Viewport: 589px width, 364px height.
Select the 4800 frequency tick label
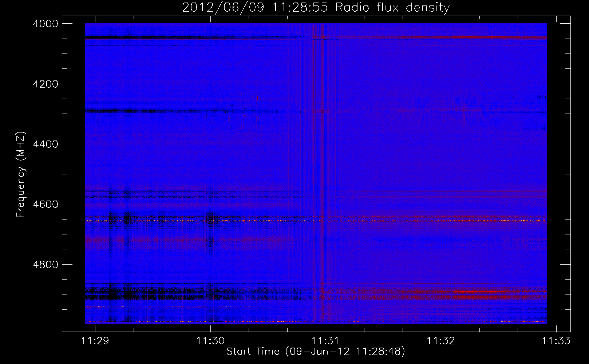[45, 265]
